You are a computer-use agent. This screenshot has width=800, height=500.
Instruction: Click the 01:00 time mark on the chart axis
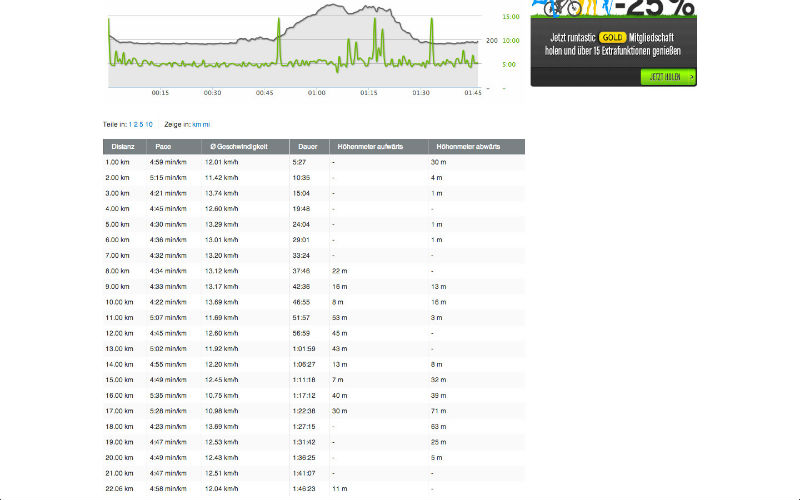[x=316, y=93]
